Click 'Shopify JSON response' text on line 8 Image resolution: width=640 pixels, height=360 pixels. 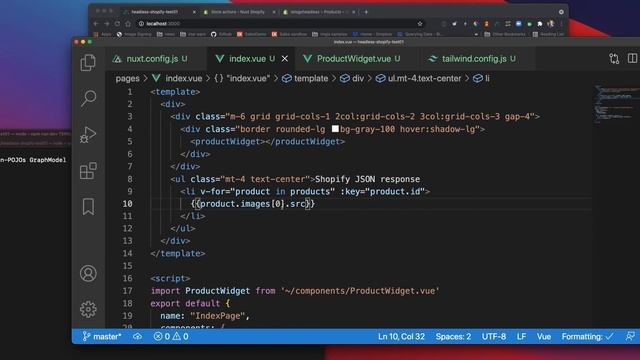click(x=367, y=179)
